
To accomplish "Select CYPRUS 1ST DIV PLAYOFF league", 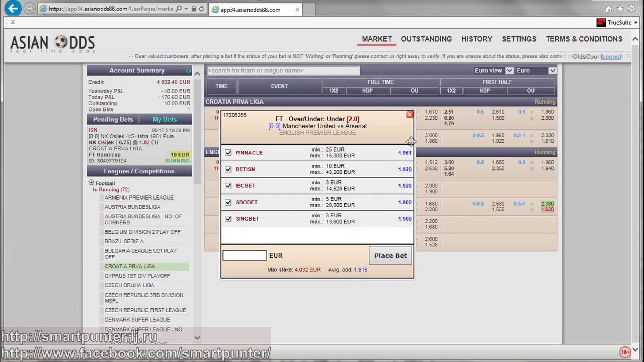I will [x=137, y=276].
